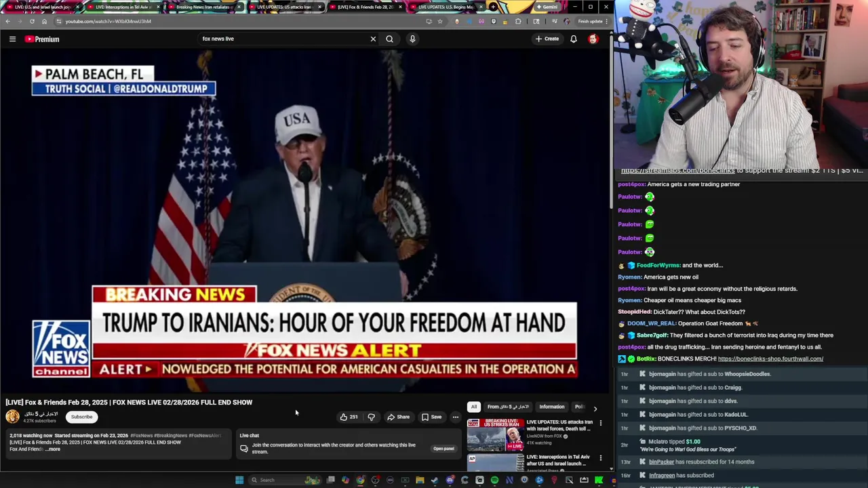Image resolution: width=868 pixels, height=488 pixels.
Task: Open 'LIVE: Interceptions in Tel Aviv' video title
Action: 558,460
